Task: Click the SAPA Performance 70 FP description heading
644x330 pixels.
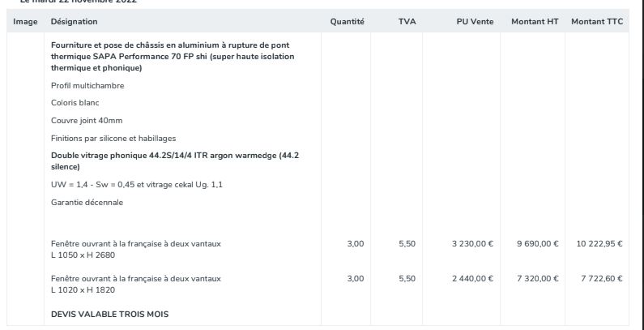Action: [x=173, y=55]
